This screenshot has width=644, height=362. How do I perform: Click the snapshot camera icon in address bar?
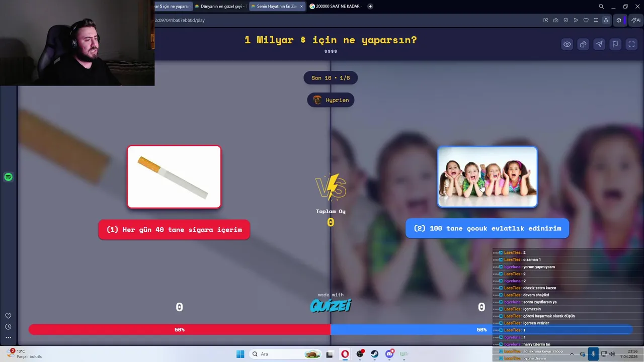pyautogui.click(x=555, y=20)
